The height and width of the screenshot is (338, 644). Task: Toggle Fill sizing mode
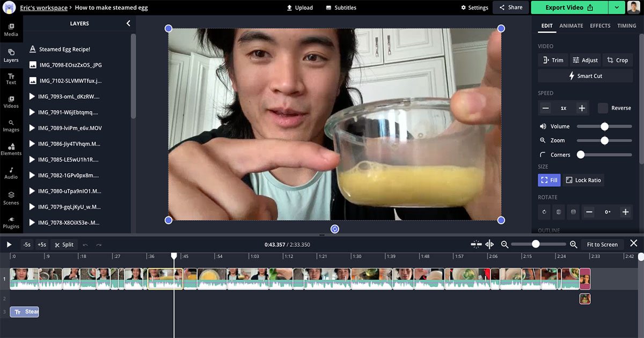pos(549,180)
